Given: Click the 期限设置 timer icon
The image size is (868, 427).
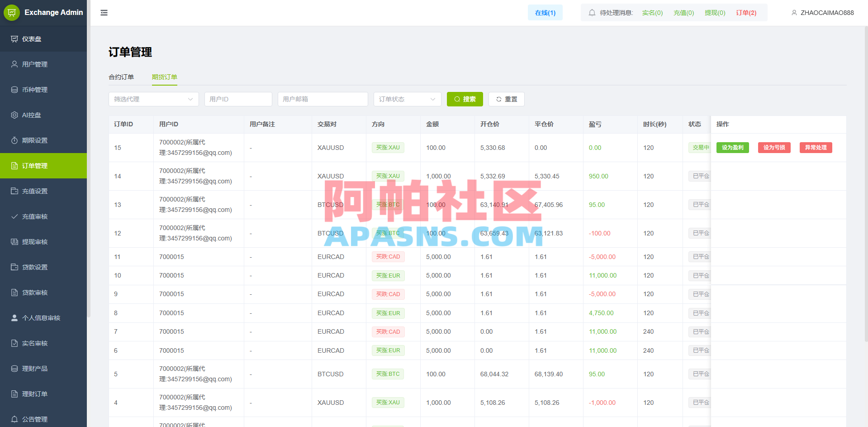Looking at the screenshot, I should coord(14,140).
